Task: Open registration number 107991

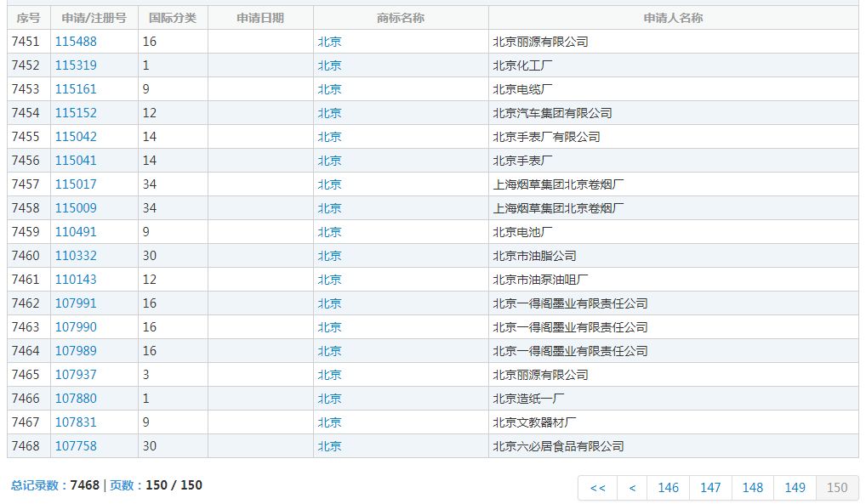Action: pos(76,303)
